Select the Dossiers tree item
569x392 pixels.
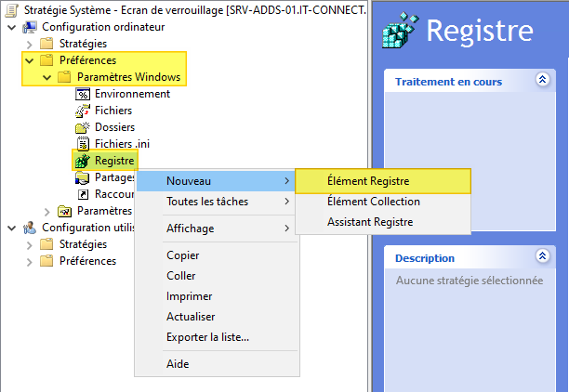coord(114,127)
